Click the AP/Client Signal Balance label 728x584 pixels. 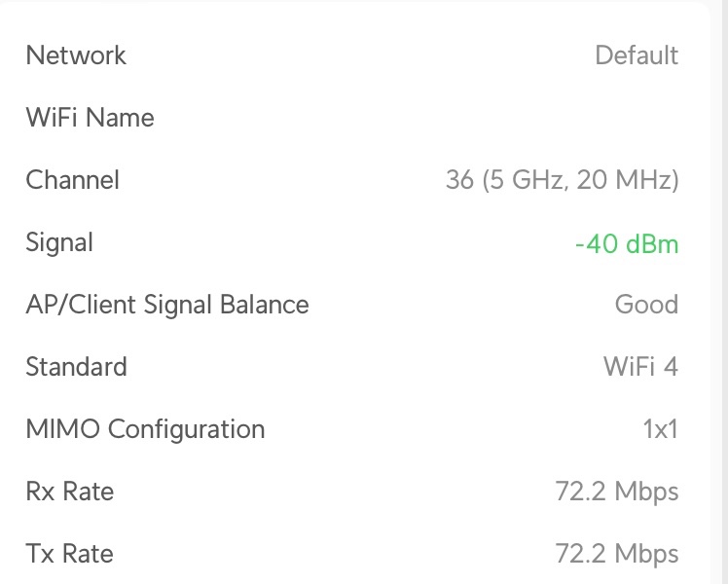(x=167, y=305)
